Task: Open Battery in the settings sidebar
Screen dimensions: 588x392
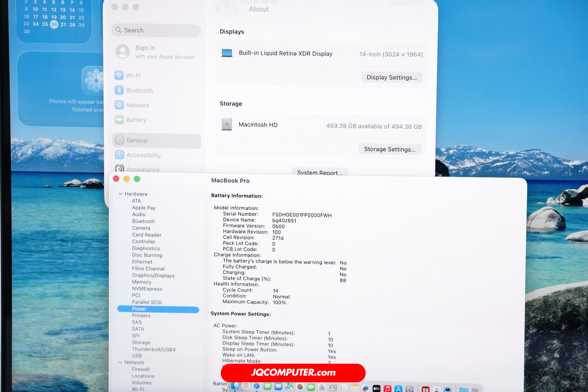Action: (x=136, y=120)
